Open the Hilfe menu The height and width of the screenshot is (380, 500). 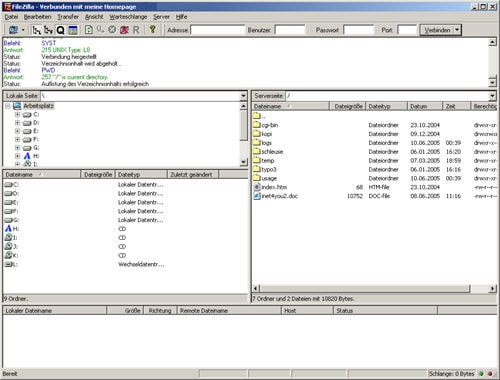(181, 17)
